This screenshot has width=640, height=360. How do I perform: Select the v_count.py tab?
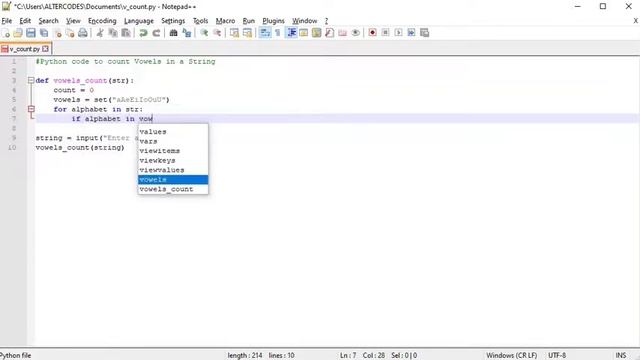point(24,49)
